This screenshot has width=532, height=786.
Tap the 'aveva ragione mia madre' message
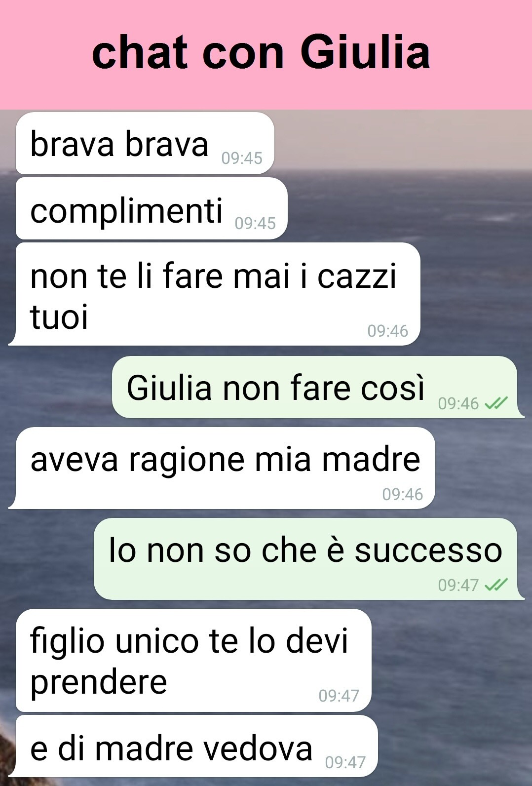pos(222,468)
